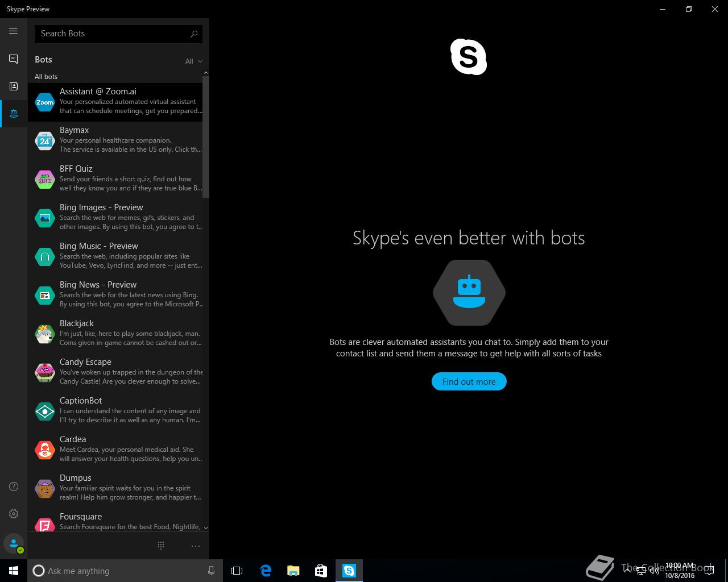Open the Help icon
Viewport: 728px width, 582px height.
point(14,487)
